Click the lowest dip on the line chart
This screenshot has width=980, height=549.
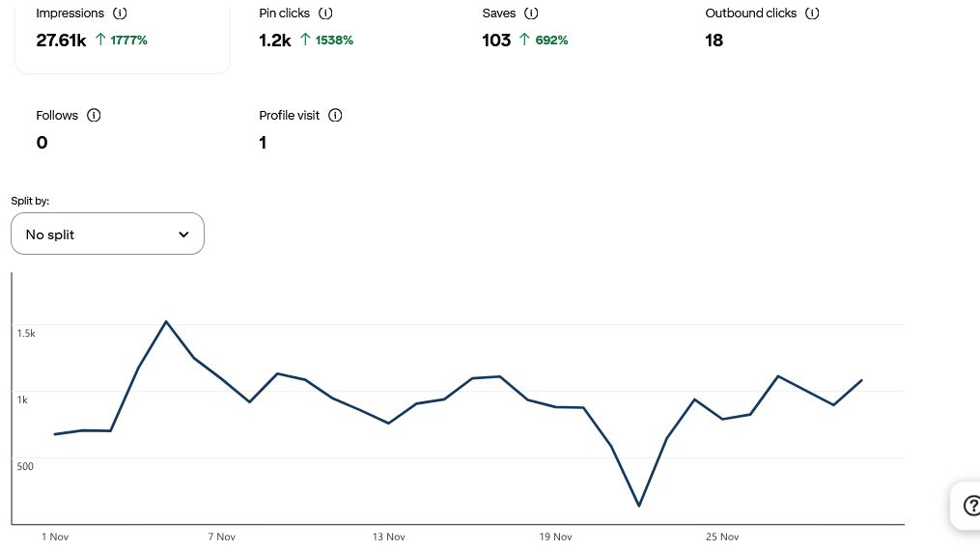pyautogui.click(x=639, y=506)
